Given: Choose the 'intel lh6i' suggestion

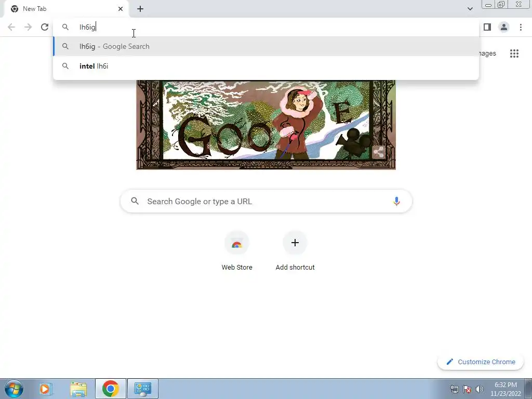Looking at the screenshot, I should [266, 66].
